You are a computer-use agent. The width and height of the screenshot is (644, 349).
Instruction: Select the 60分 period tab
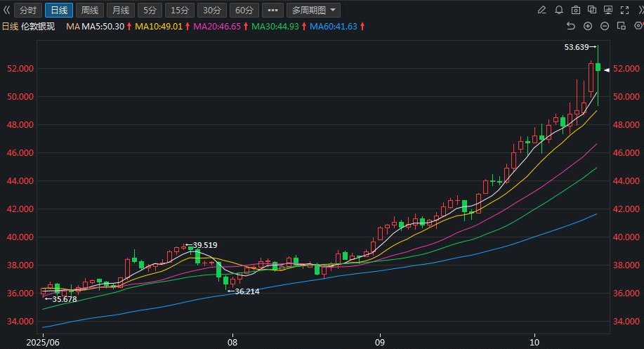244,11
